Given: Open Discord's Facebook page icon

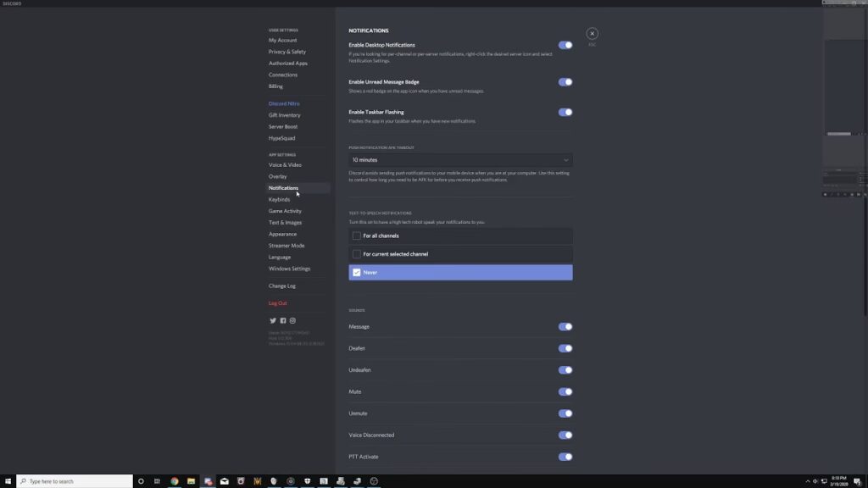Looking at the screenshot, I should (x=283, y=320).
